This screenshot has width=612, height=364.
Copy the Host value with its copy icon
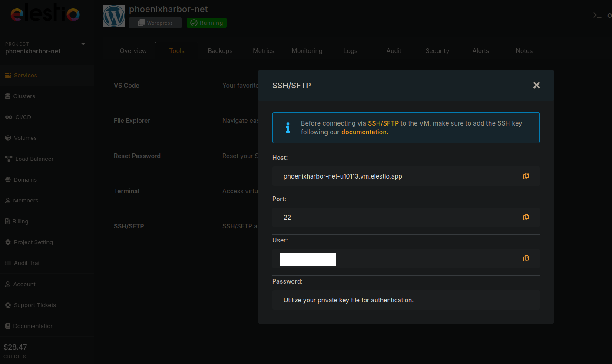[x=526, y=176]
